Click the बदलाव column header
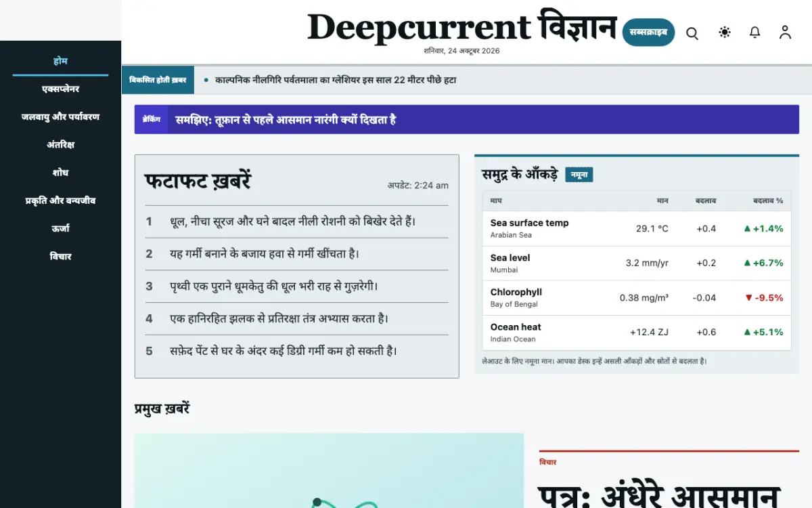Viewport: 812px width, 508px height. click(x=706, y=200)
